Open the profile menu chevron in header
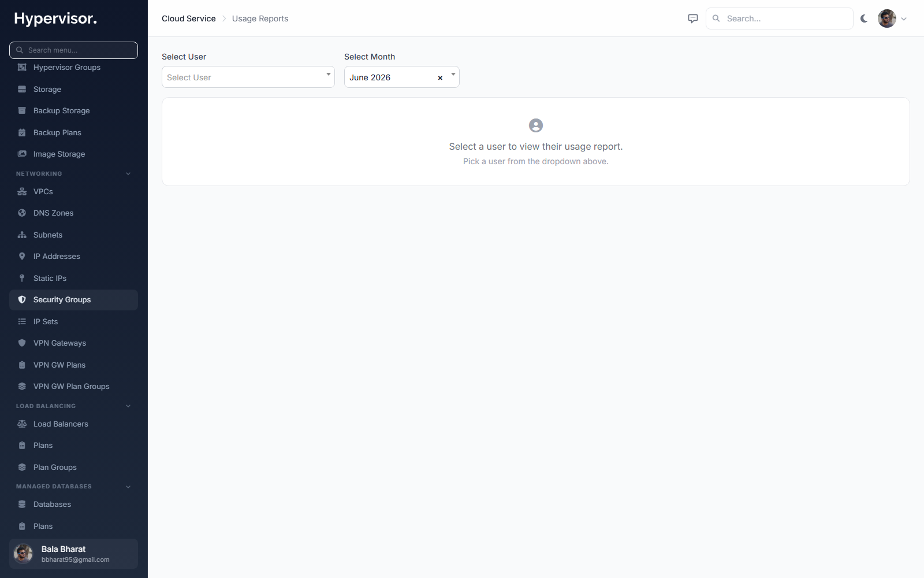Viewport: 924px width, 578px height. pyautogui.click(x=904, y=19)
